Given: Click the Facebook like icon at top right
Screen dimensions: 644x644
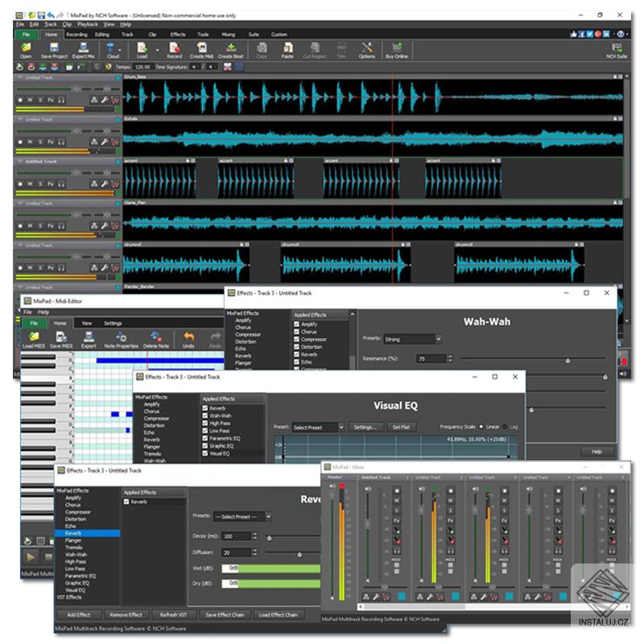Looking at the screenshot, I should [x=573, y=34].
